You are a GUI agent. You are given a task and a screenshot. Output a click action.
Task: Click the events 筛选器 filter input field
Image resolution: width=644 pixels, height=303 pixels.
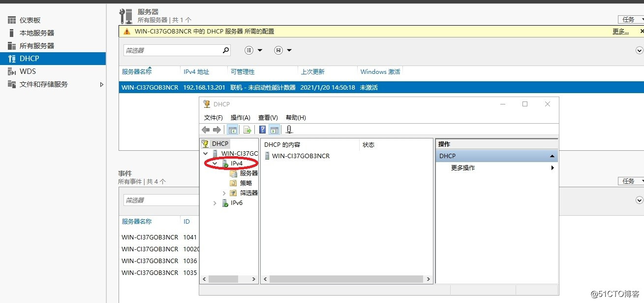pos(161,200)
